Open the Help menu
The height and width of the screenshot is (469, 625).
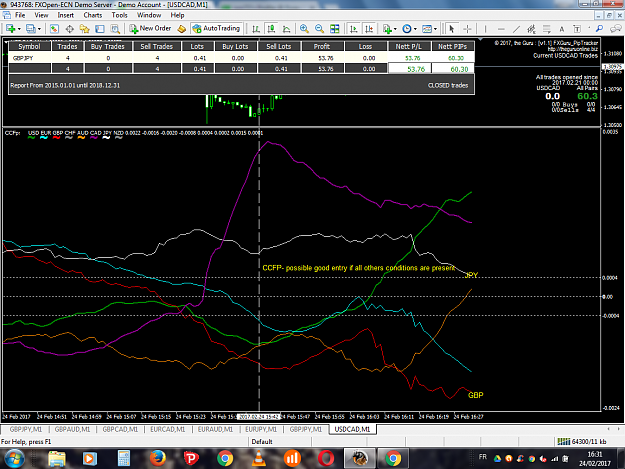coord(177,15)
